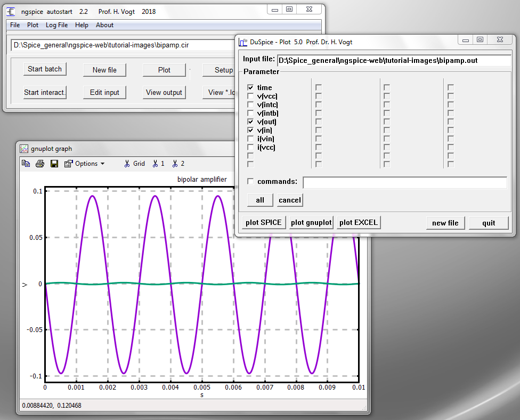Click the gnuplot graph window title icon
Screen dimensions: 520x420
pos(23,149)
